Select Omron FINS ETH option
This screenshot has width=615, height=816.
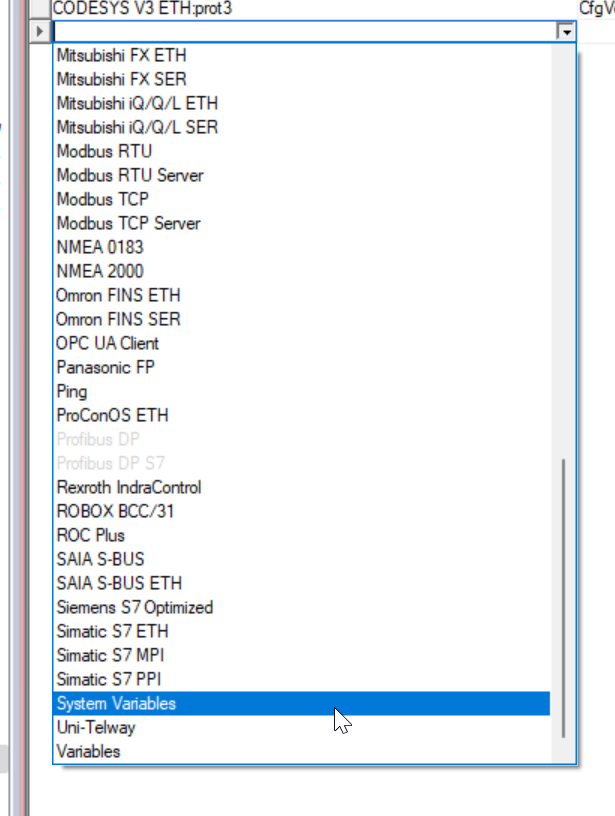[302, 296]
